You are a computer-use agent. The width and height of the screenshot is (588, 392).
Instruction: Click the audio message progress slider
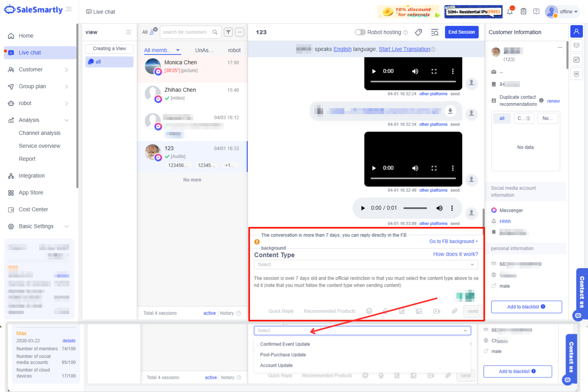coord(415,208)
